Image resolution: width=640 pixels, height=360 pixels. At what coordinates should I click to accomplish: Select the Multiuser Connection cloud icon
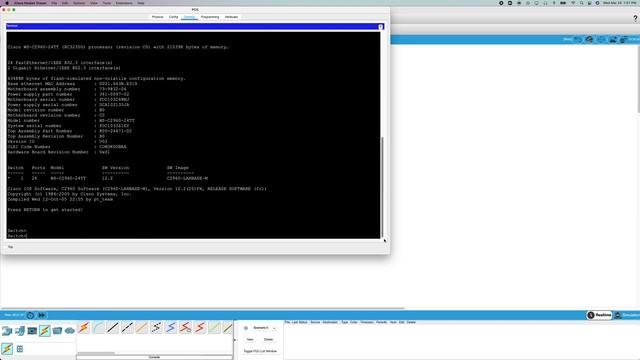70,331
